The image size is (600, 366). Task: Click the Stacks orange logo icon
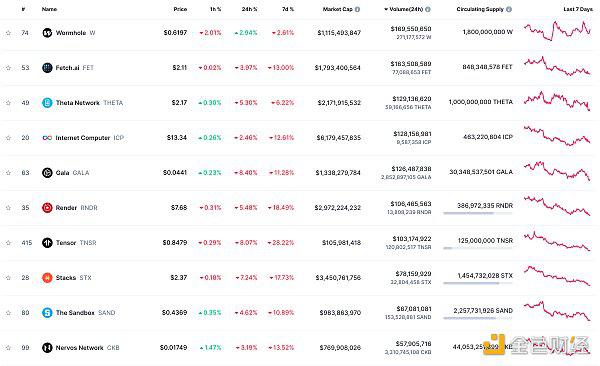click(x=47, y=278)
